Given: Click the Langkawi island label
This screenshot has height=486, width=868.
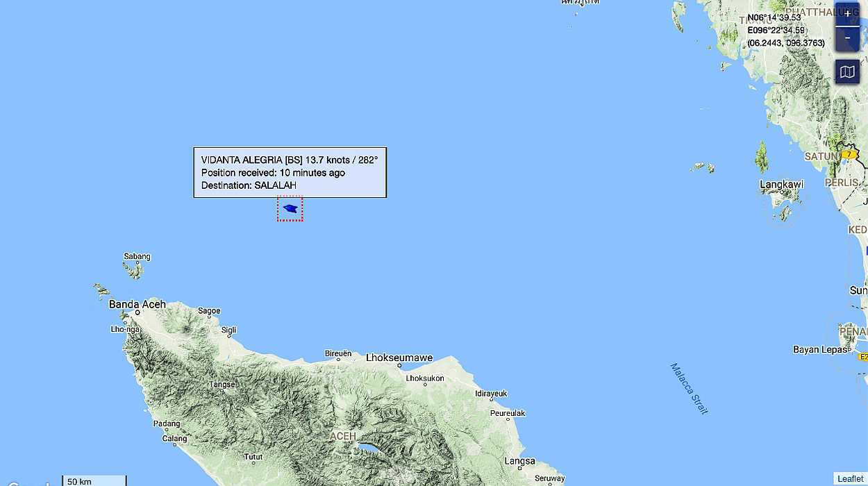Looking at the screenshot, I should [781, 184].
